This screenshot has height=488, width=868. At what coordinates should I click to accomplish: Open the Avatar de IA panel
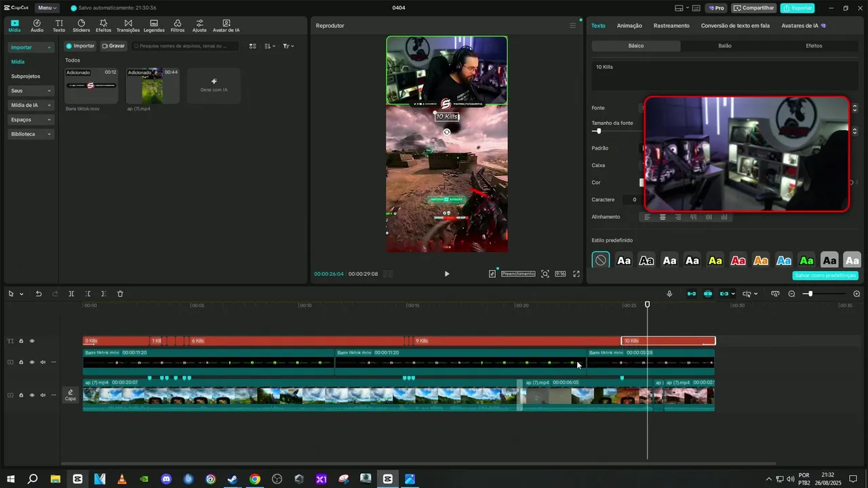pos(226,26)
